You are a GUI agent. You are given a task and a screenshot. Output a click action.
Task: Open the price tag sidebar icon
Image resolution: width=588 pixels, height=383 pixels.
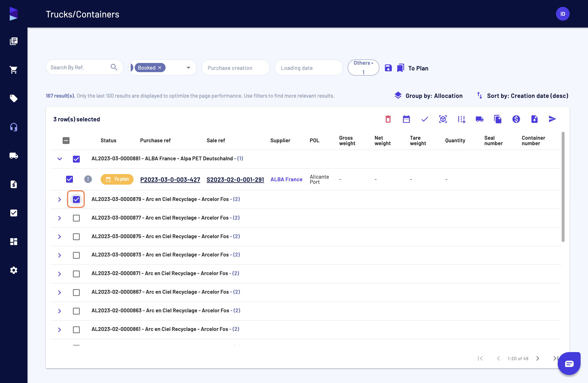click(x=14, y=98)
